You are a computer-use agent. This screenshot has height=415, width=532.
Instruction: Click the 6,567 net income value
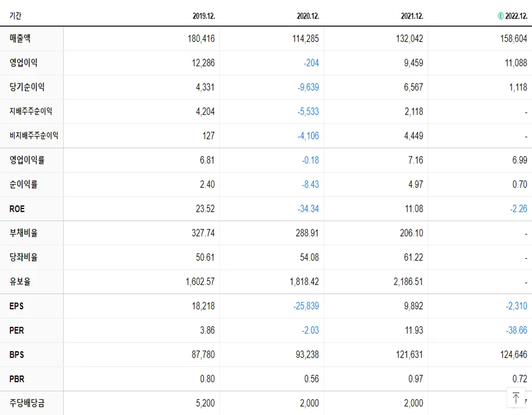pos(414,87)
